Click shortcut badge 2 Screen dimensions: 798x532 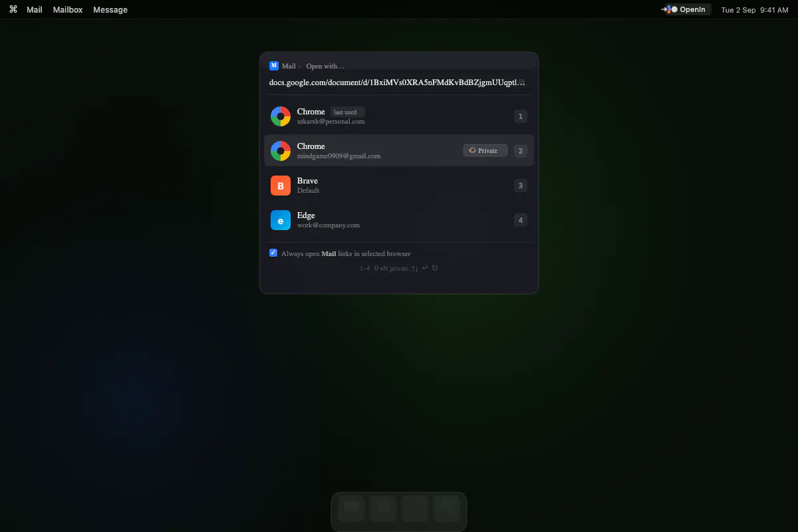[521, 151]
